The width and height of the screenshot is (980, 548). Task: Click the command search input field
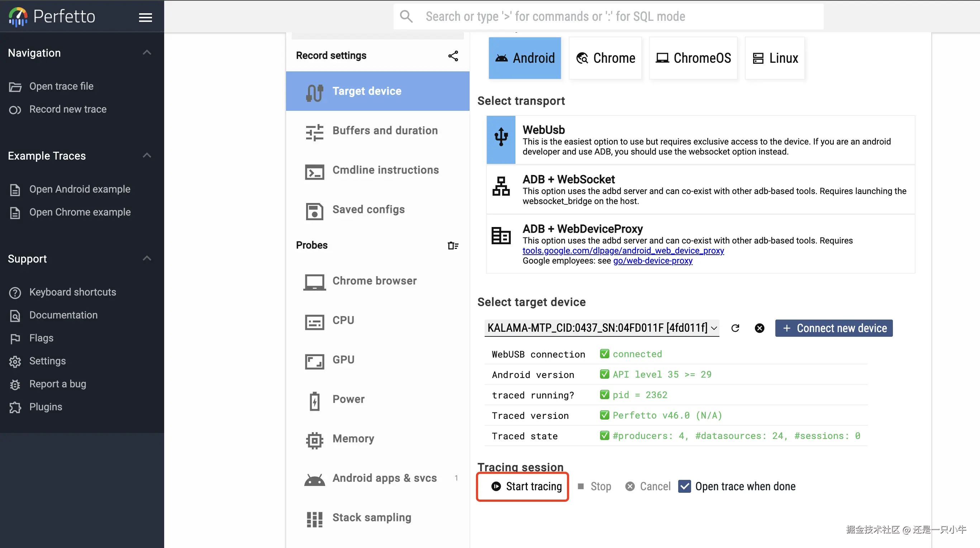[x=608, y=16]
